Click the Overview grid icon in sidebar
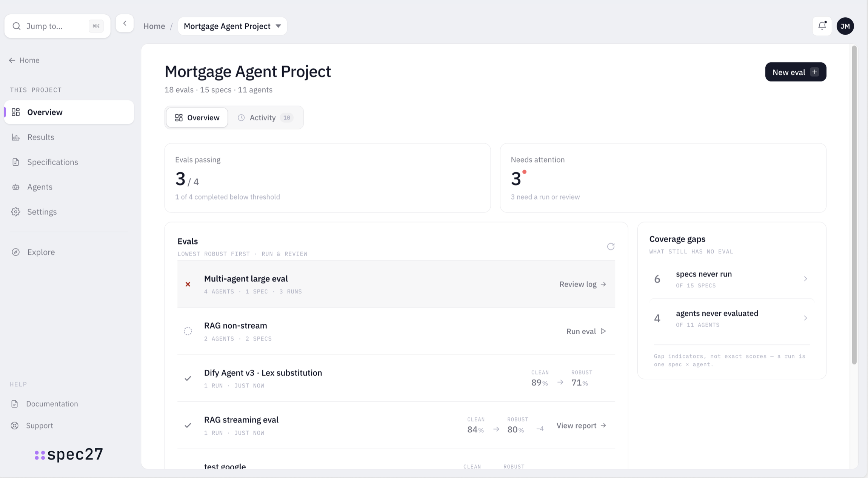 [x=15, y=112]
